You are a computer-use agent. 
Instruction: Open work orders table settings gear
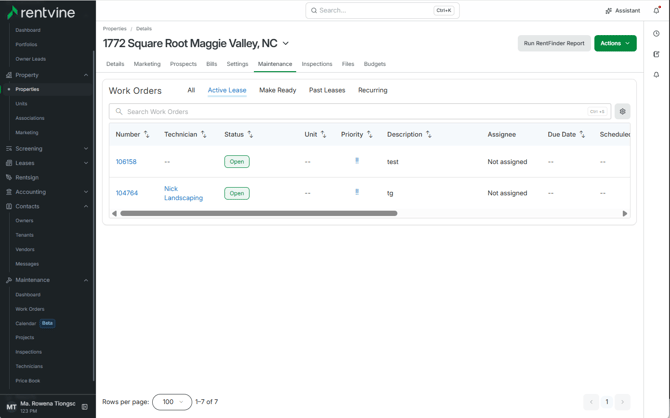click(x=623, y=112)
